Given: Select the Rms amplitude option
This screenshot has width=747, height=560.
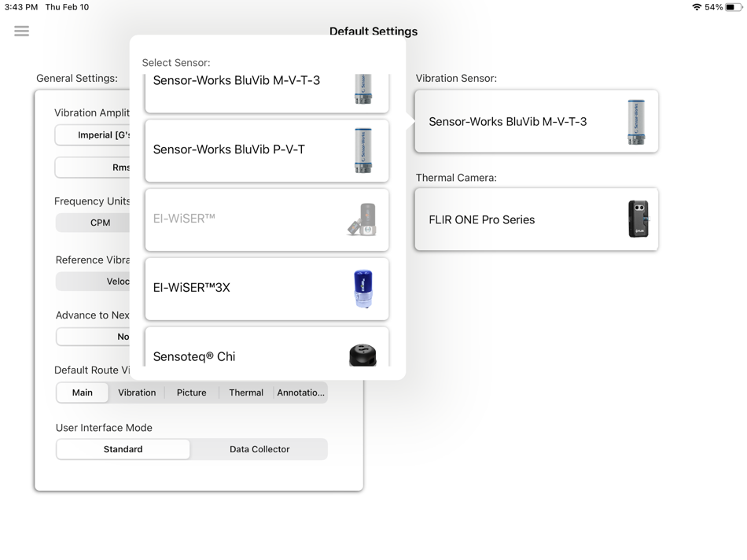Looking at the screenshot, I should [93, 168].
